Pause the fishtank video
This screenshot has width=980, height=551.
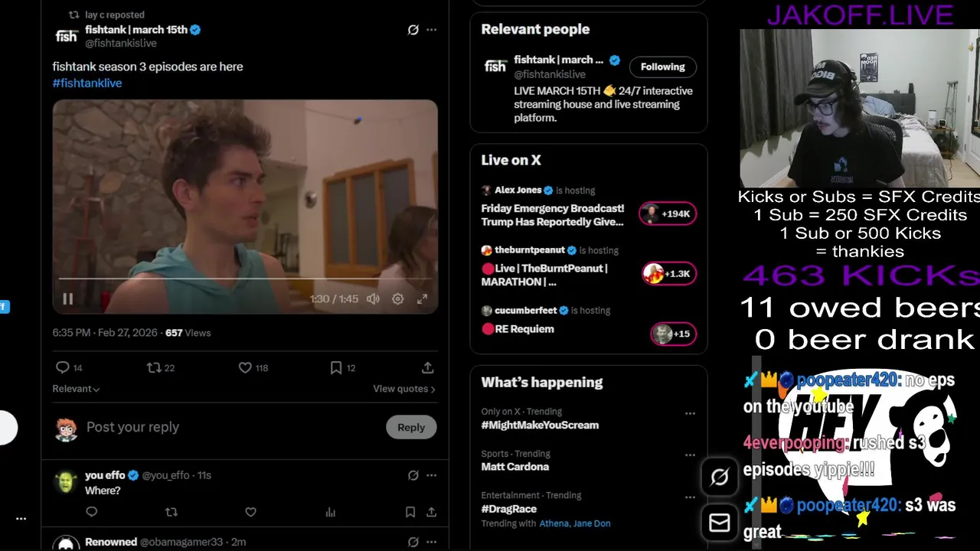click(x=67, y=299)
